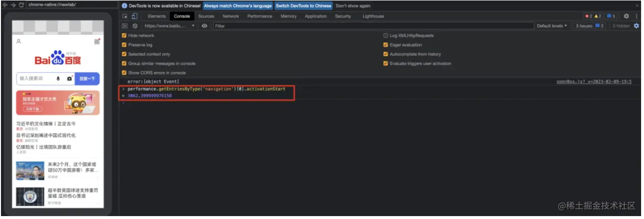This screenshot has height=219, width=644.
Task: Tap the microphone voice search icon
Action: pyautogui.click(x=58, y=78)
